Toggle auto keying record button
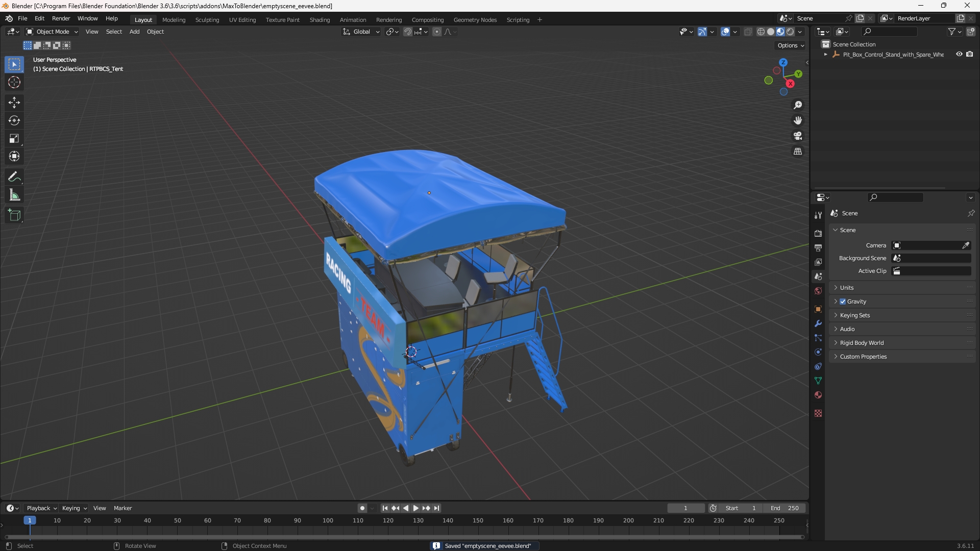980x551 pixels. pyautogui.click(x=362, y=508)
